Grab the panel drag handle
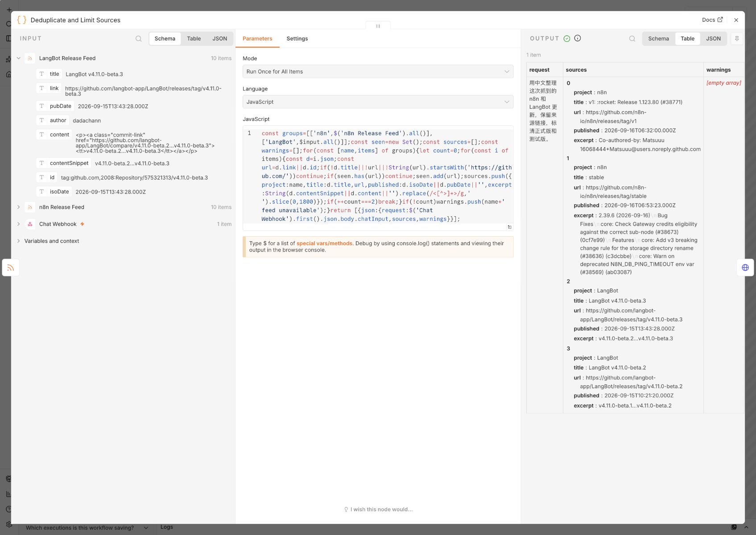Screen dimensions: 756x535 pyautogui.click(x=378, y=26)
